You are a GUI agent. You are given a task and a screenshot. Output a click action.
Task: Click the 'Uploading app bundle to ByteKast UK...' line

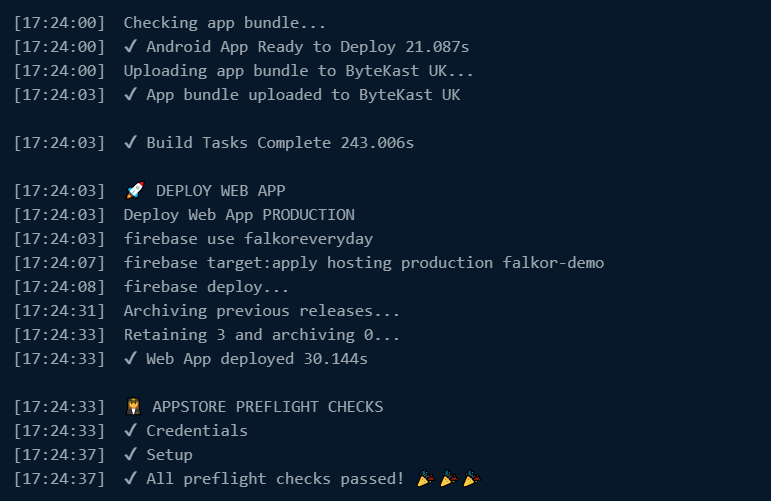(x=298, y=71)
